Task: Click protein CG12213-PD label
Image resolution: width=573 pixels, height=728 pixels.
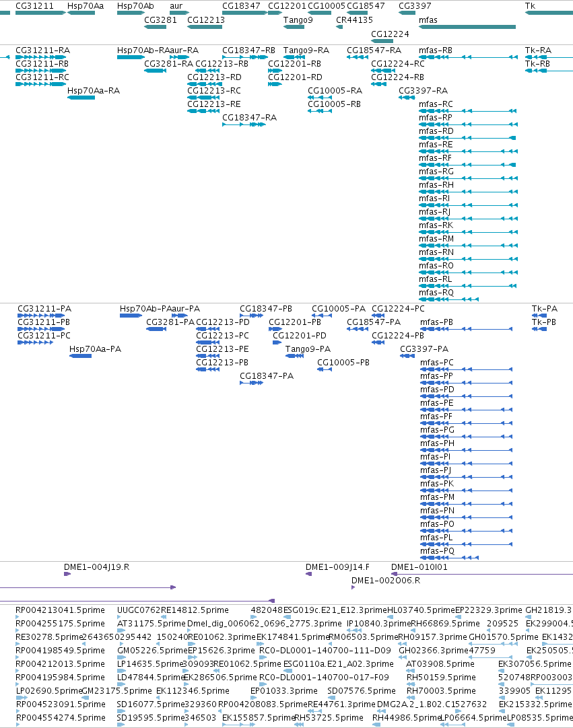Action: [x=223, y=322]
